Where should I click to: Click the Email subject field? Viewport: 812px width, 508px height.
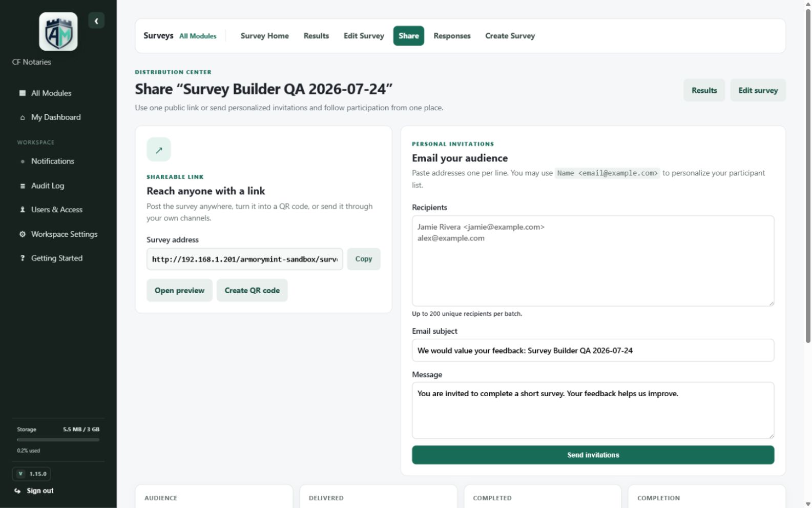click(x=593, y=351)
